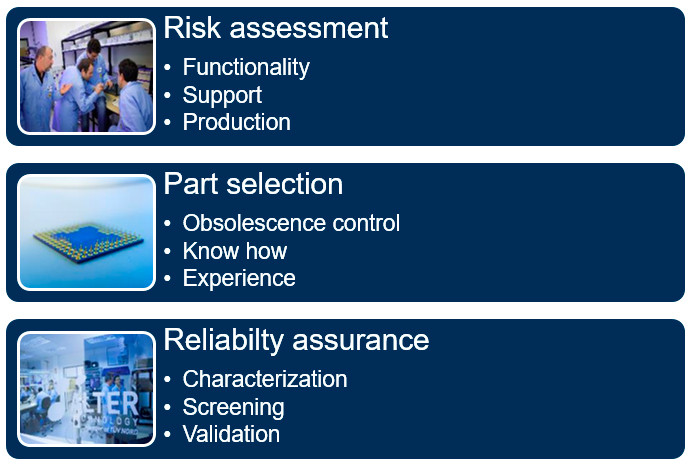Click the Know how bullet item
Image resolution: width=700 pixels, height=468 pixels.
(x=235, y=251)
